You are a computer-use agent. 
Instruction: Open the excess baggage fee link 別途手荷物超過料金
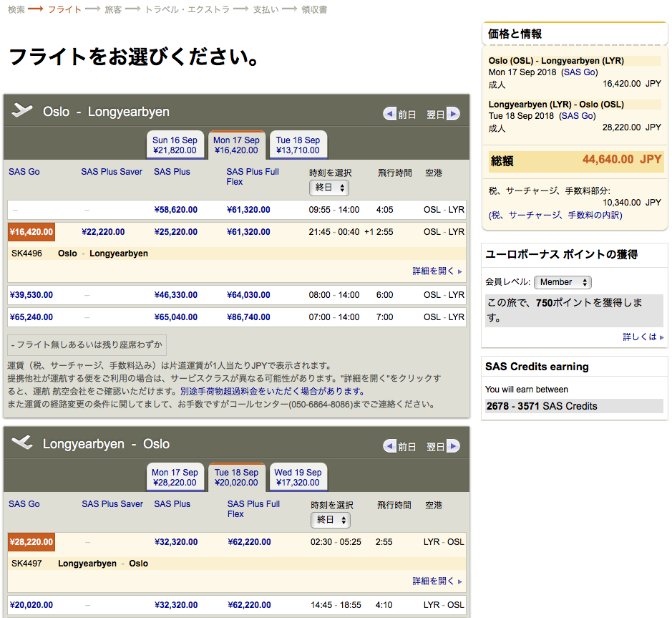coord(272,392)
